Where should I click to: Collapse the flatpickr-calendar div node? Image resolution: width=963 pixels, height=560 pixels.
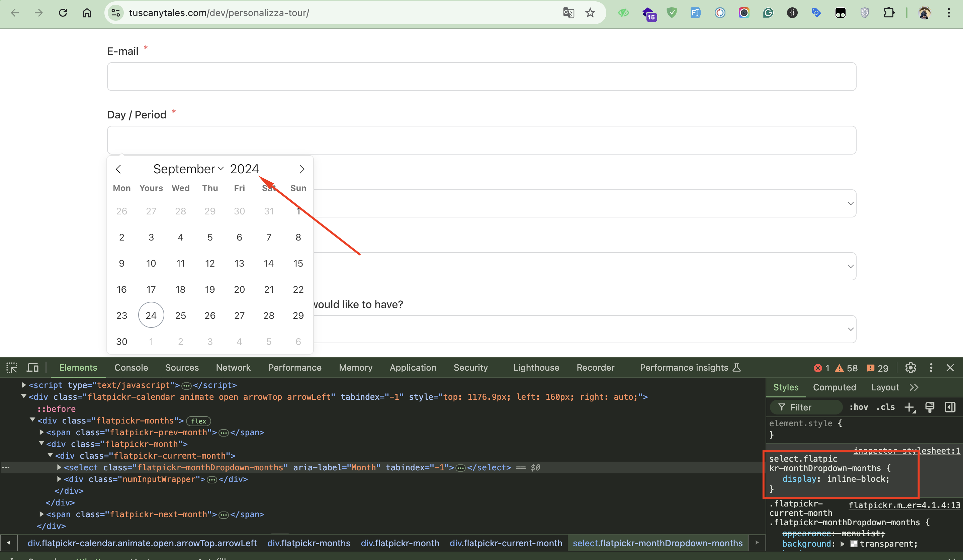pyautogui.click(x=24, y=396)
